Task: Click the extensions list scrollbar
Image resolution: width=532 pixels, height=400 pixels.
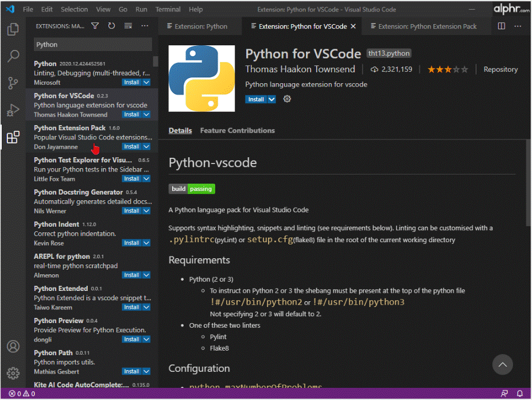Action: click(156, 62)
